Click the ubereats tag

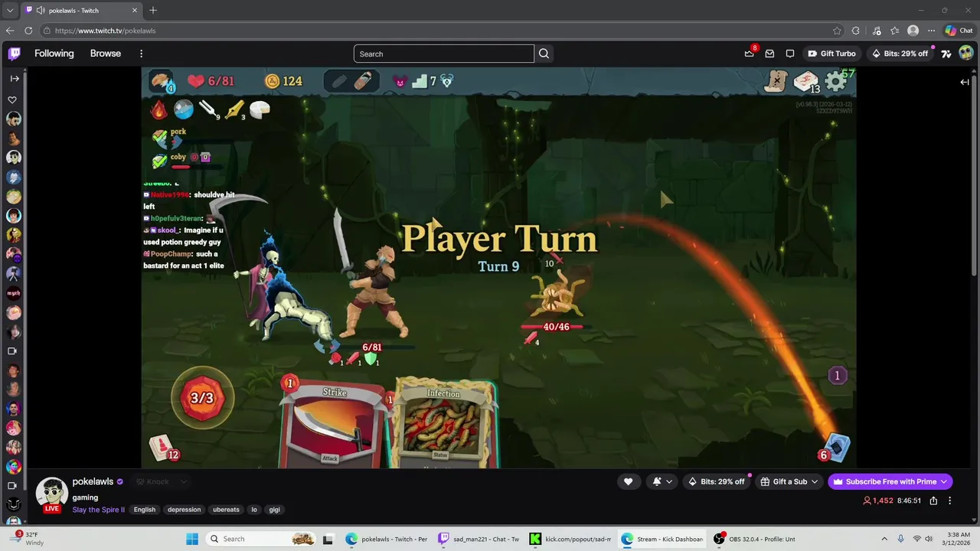tap(226, 510)
